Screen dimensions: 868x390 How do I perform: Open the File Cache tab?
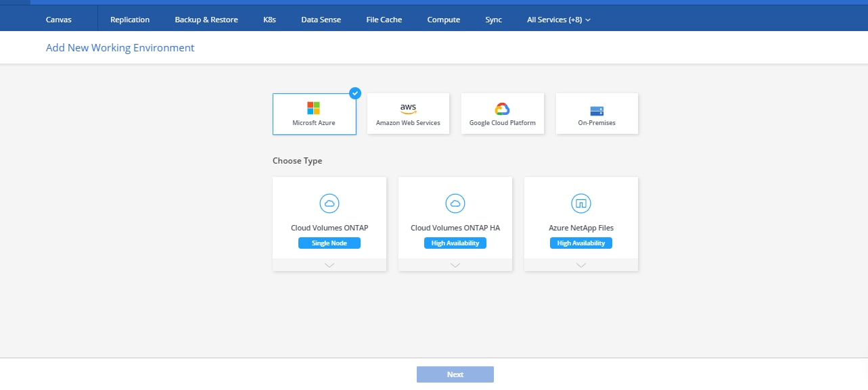pos(384,20)
